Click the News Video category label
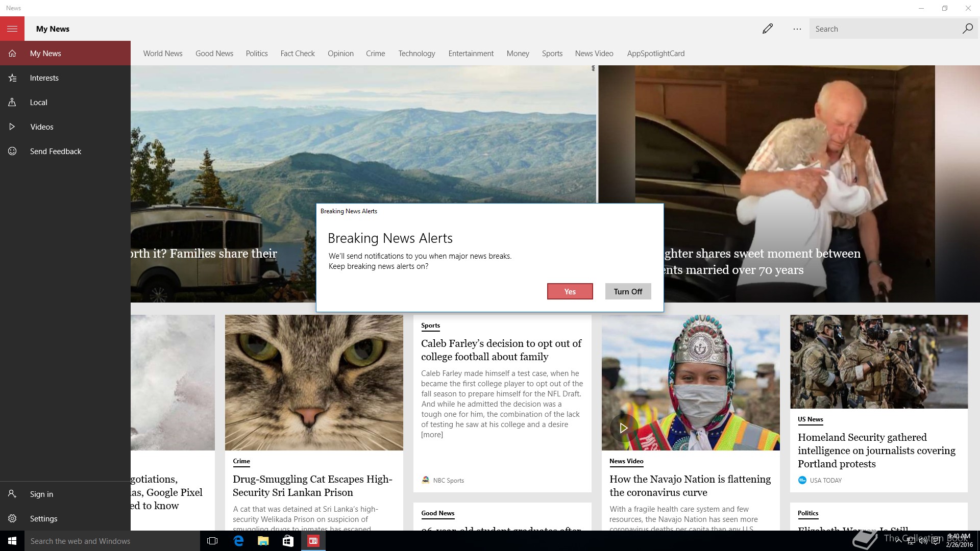The height and width of the screenshot is (551, 980). click(x=626, y=461)
